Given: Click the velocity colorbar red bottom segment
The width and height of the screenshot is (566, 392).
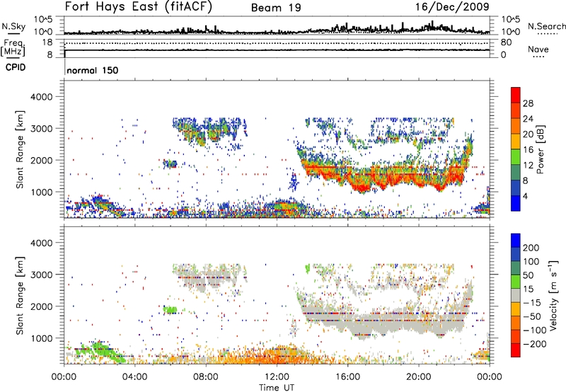Looking at the screenshot, I should [x=516, y=350].
